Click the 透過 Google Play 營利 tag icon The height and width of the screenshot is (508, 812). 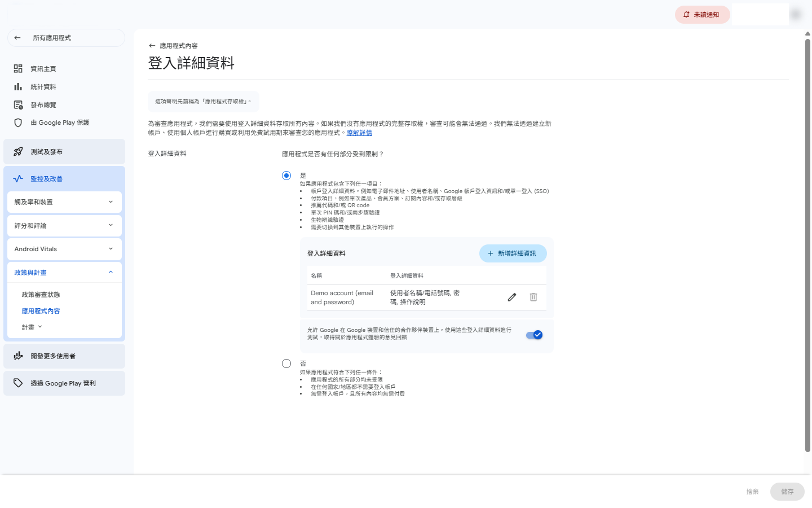tap(18, 383)
